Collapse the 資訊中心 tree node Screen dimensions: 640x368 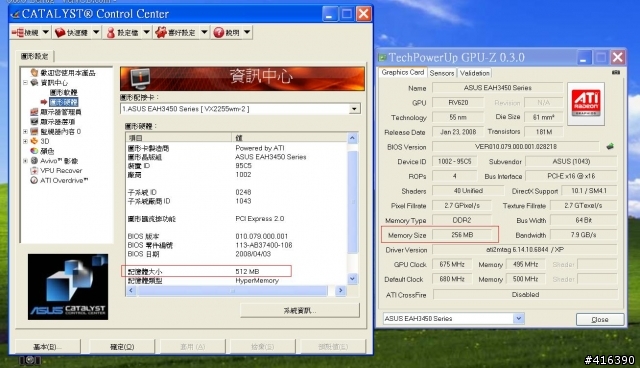pos(25,82)
